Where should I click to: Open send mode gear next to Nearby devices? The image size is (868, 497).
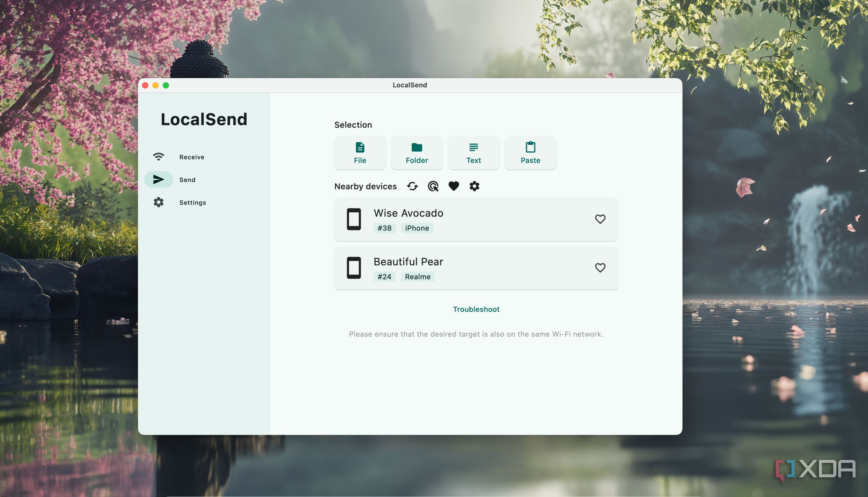474,186
